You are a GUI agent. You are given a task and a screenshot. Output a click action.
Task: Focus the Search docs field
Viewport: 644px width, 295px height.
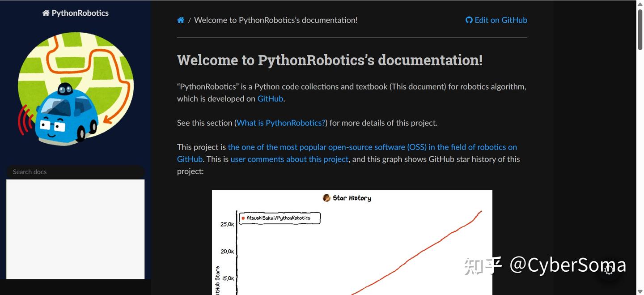tap(75, 172)
